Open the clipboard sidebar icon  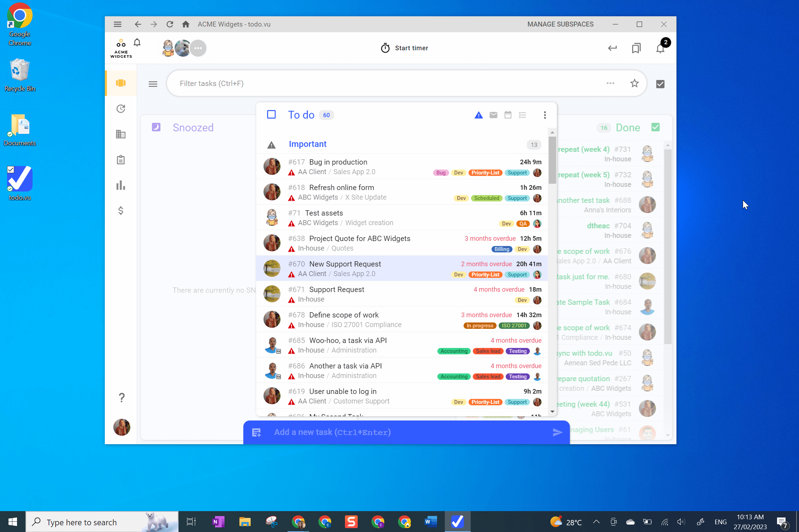pos(121,160)
